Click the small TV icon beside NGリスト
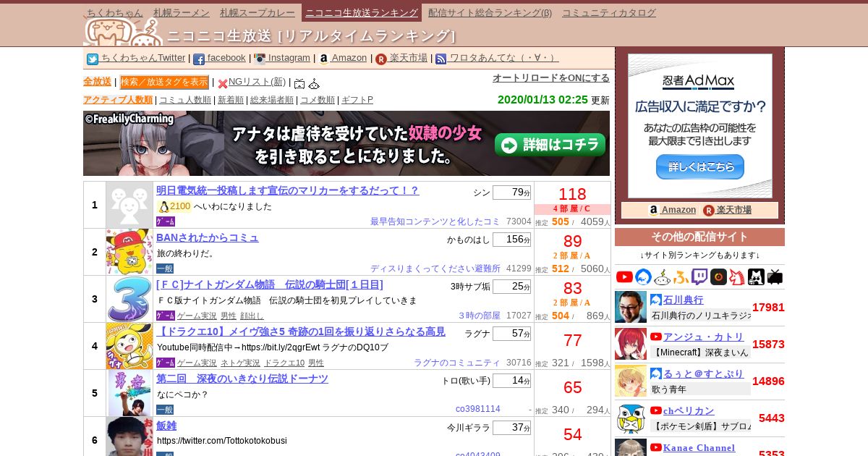This screenshot has width=868, height=456. point(299,83)
